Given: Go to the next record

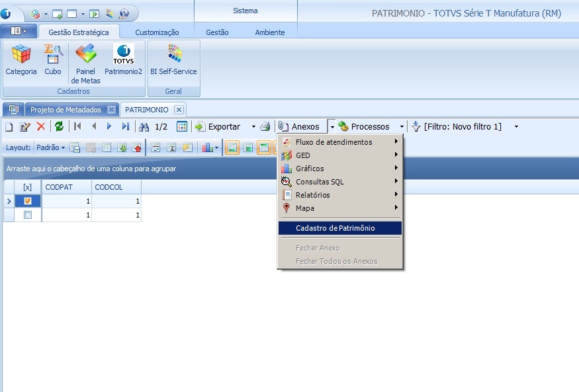Looking at the screenshot, I should pyautogui.click(x=109, y=126).
